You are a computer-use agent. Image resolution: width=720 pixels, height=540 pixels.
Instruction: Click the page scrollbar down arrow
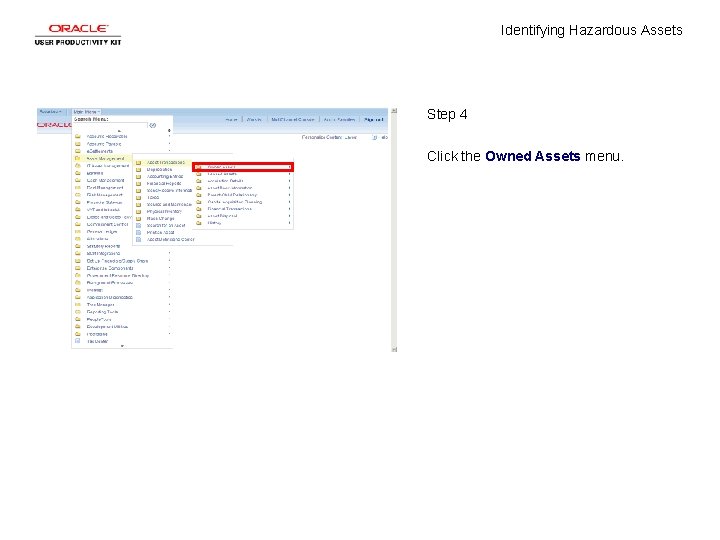(x=394, y=349)
